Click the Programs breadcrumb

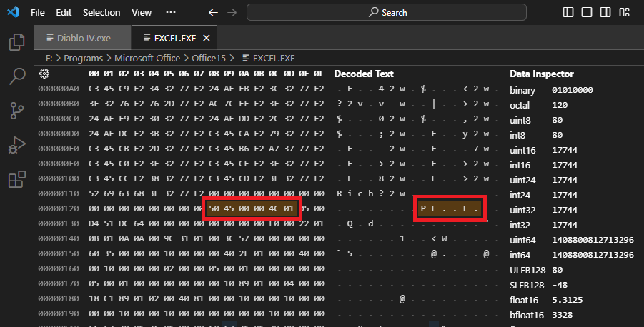[84, 59]
